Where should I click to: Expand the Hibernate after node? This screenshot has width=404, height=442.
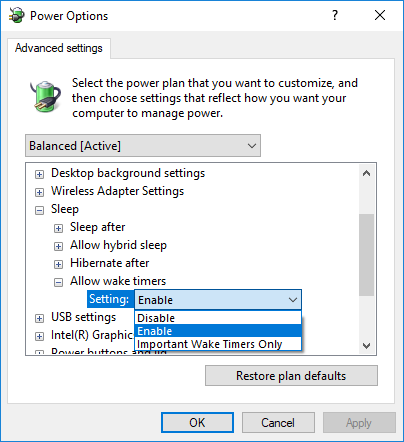pos(58,264)
